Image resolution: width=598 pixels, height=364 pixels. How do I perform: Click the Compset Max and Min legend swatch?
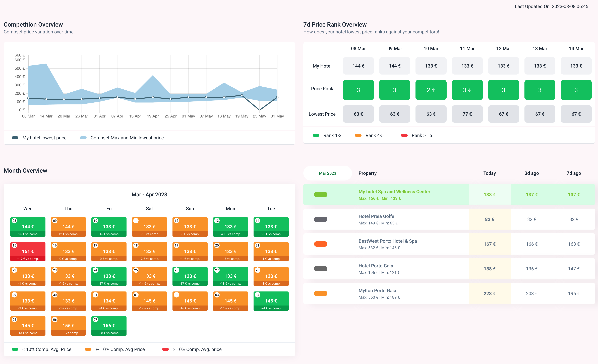pos(83,138)
